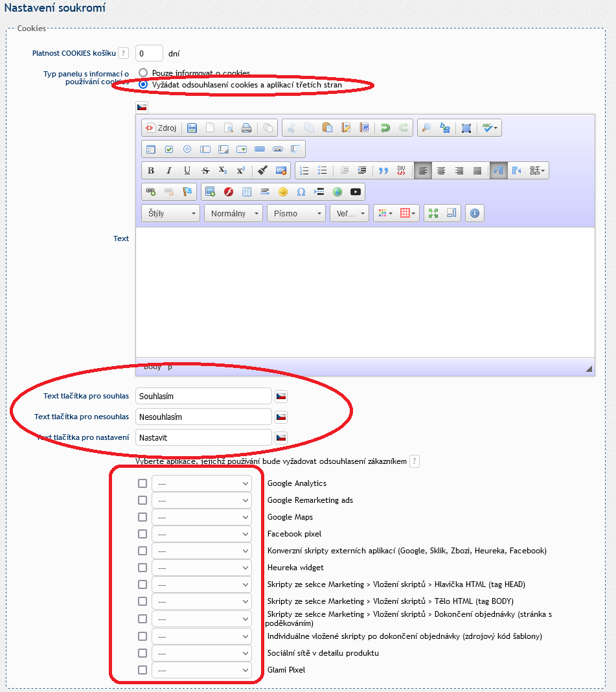Open the Štýly styles dropdown
The height and width of the screenshot is (692, 616).
point(170,213)
